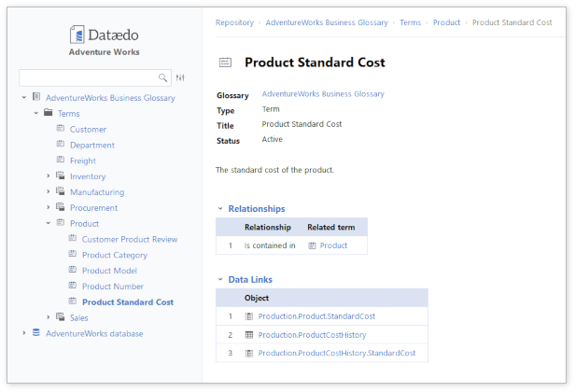Collapse the AdventureWorks Business Glossary node

[24, 98]
